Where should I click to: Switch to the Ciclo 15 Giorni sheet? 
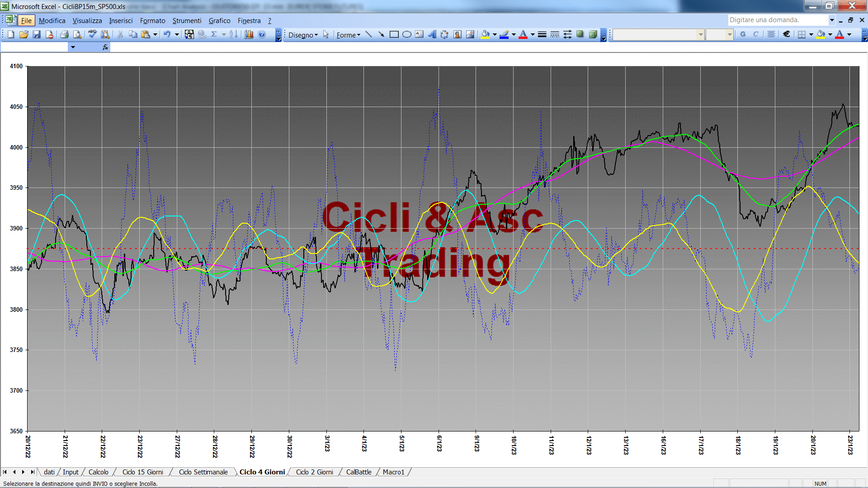pyautogui.click(x=142, y=472)
